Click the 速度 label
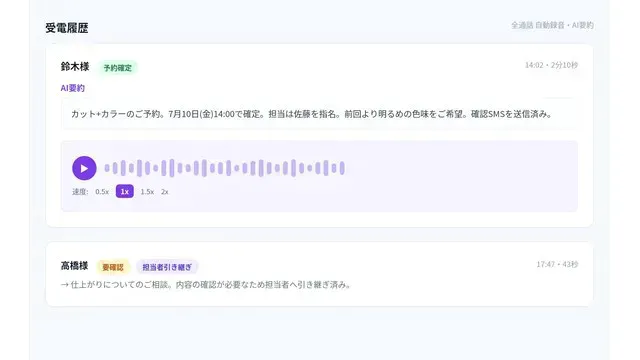Viewport: 640px width, 360px height. [80, 191]
